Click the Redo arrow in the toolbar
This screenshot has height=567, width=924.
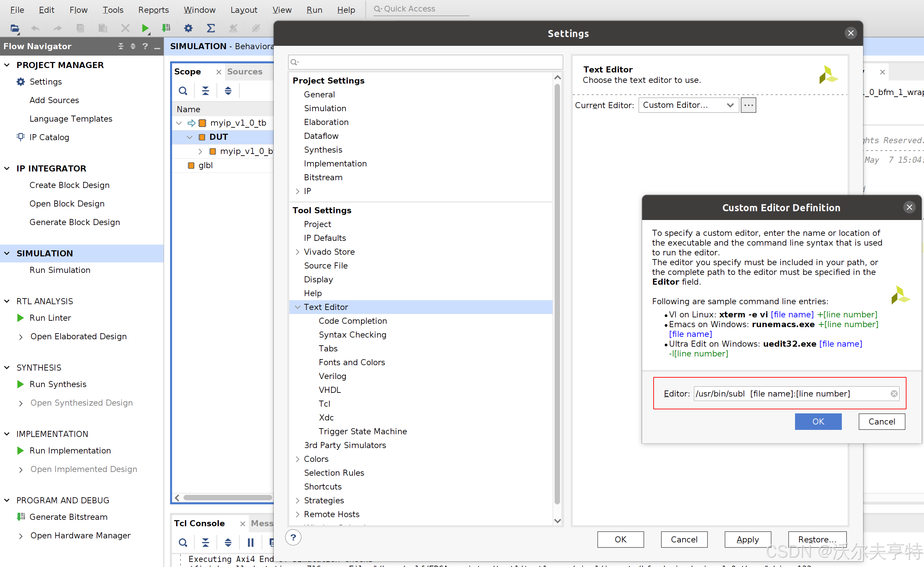(x=57, y=28)
